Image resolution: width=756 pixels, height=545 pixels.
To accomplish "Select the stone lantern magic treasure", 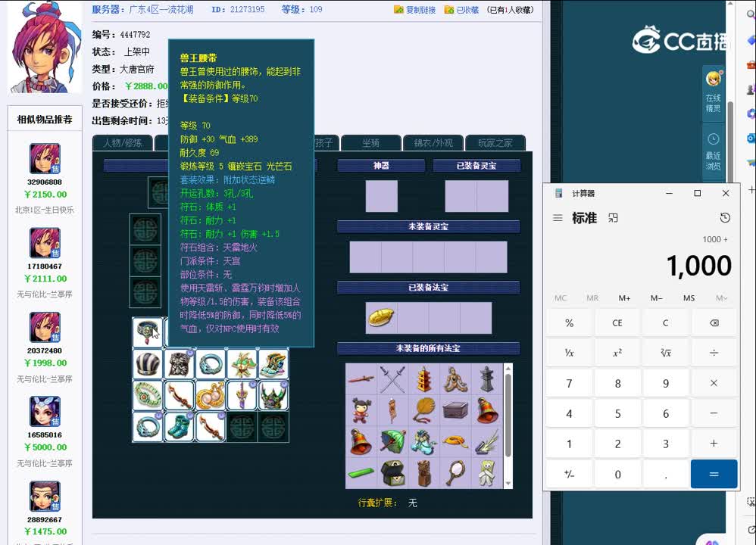I will click(486, 379).
